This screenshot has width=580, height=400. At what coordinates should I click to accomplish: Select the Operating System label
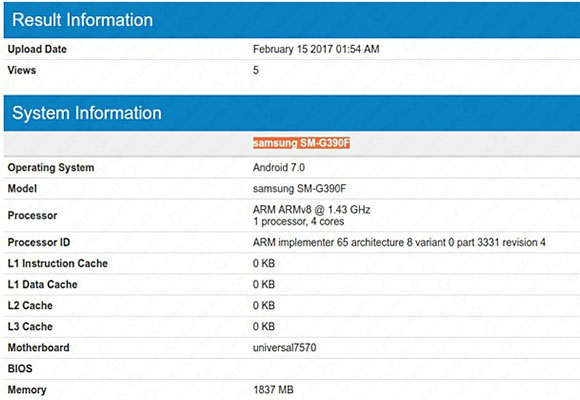tap(51, 168)
